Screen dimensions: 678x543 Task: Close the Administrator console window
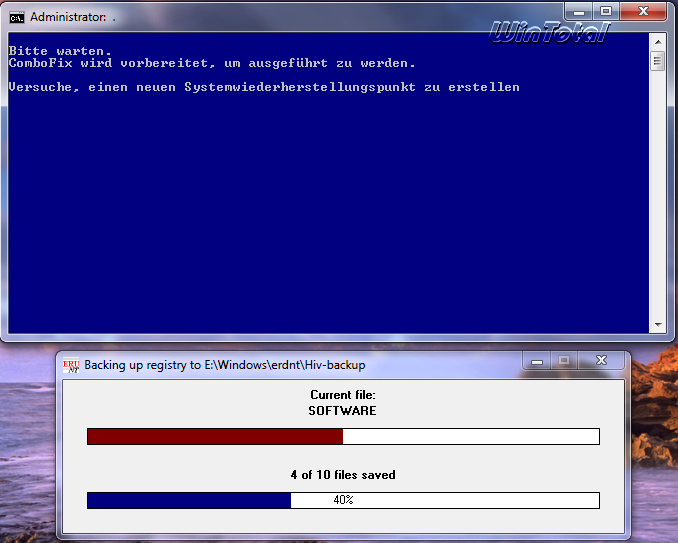(x=643, y=12)
